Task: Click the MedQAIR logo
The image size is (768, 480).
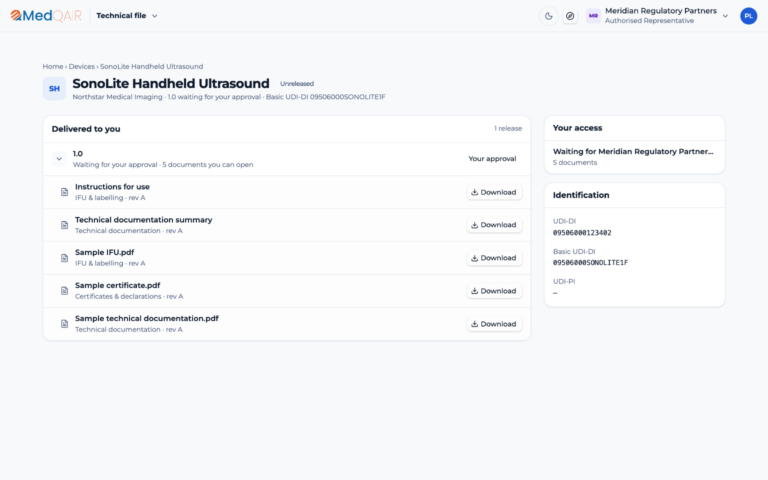Action: 46,16
